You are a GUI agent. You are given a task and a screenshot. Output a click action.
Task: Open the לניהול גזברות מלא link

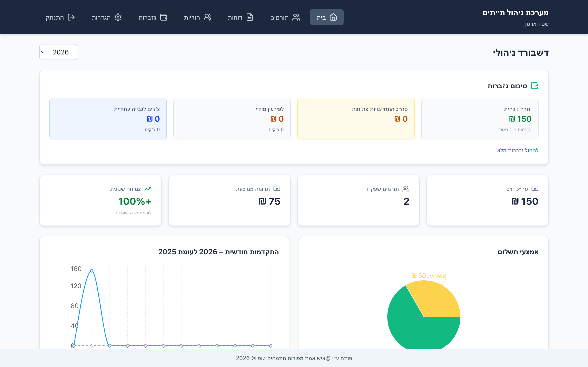pyautogui.click(x=518, y=150)
